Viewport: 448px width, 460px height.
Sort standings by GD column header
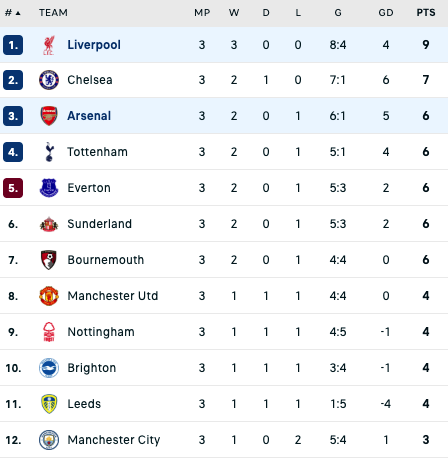click(386, 13)
